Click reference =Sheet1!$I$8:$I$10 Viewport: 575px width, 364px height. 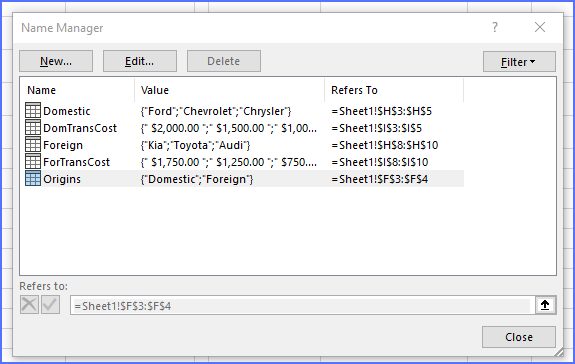click(x=380, y=162)
